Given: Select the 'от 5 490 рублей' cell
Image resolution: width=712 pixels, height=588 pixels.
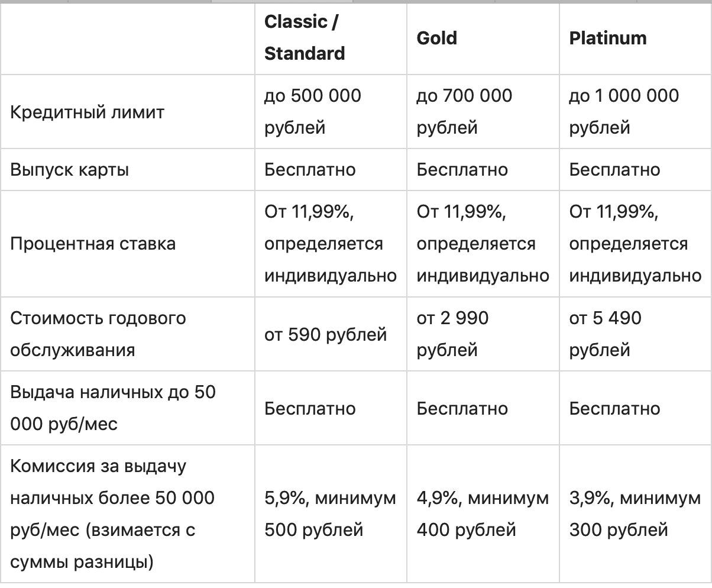Looking at the screenshot, I should point(605,334).
